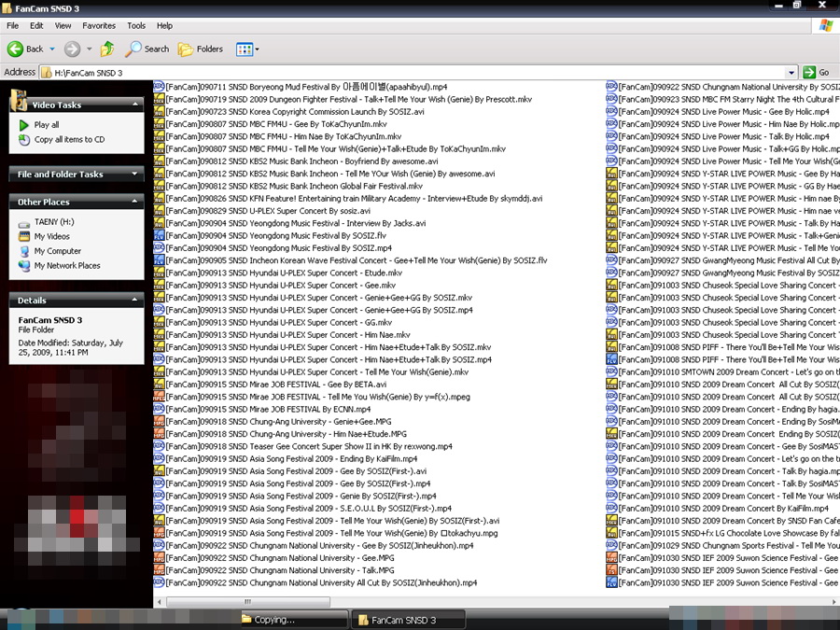Open the Tools menu
Image resolution: width=840 pixels, height=630 pixels.
tap(136, 26)
